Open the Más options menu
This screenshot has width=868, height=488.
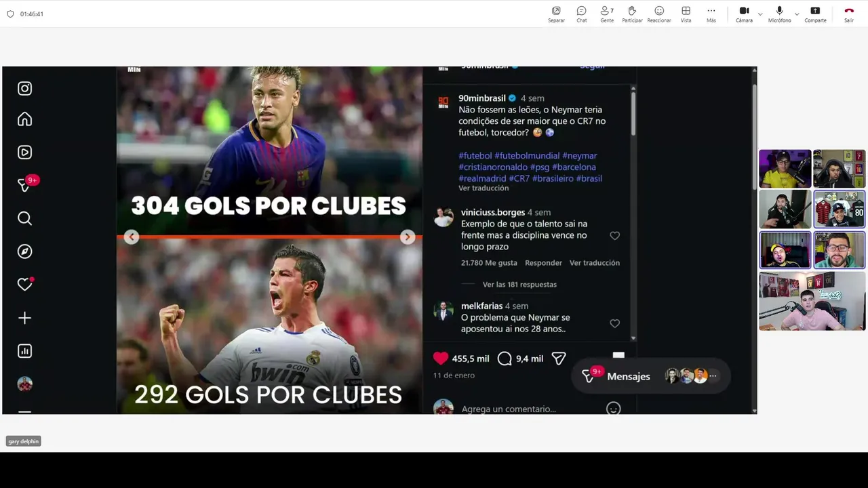click(x=711, y=14)
